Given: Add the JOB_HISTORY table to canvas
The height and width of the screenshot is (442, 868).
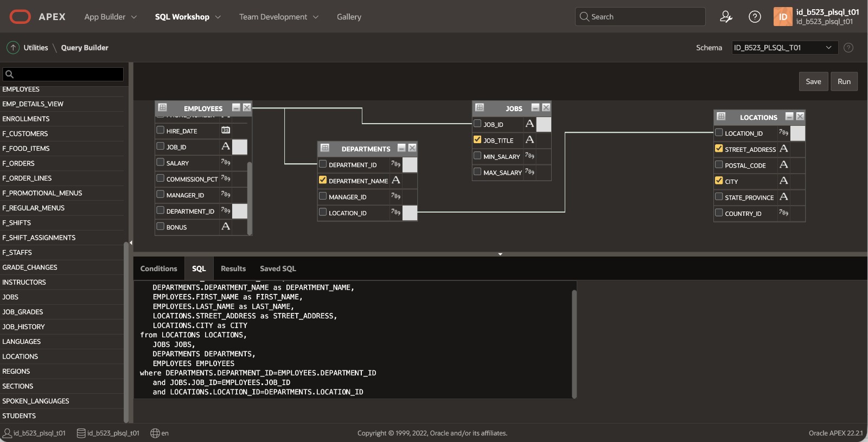Looking at the screenshot, I should [x=23, y=326].
